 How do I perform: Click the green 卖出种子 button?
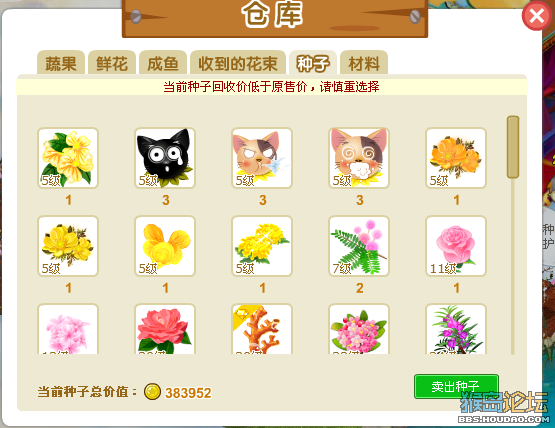coord(456,386)
